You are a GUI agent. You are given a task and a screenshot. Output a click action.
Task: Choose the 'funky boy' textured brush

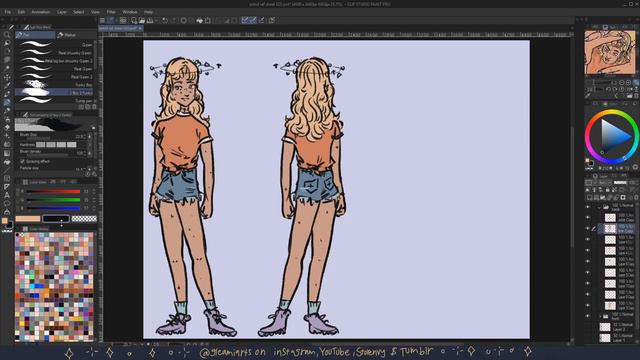click(54, 85)
